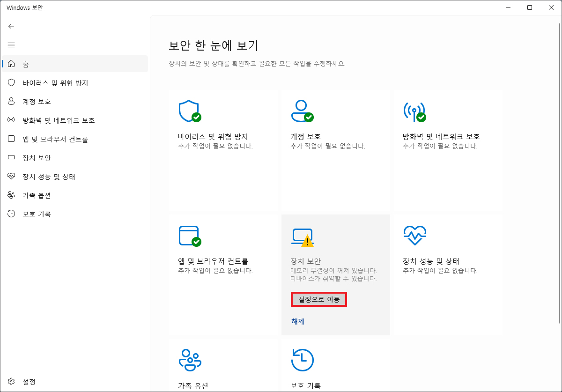
Task: Click the heart icon beside 장치 성능 및 상태 in sidebar
Action: (12, 177)
